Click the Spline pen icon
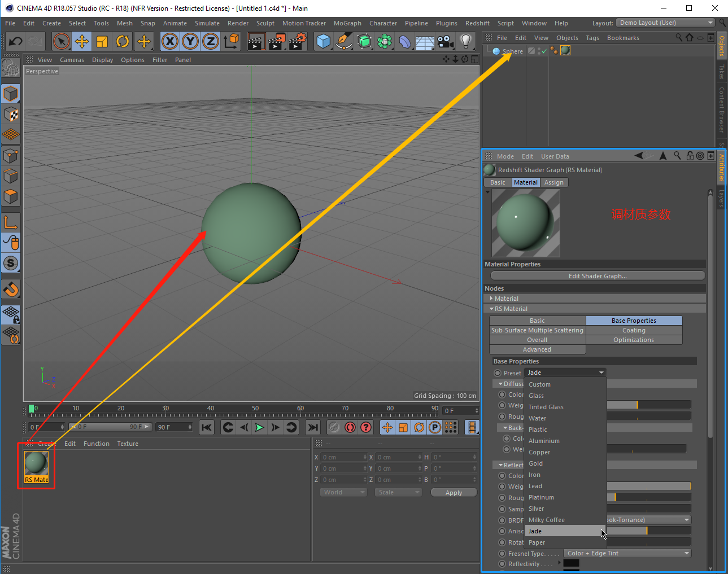The height and width of the screenshot is (574, 728). pyautogui.click(x=343, y=41)
